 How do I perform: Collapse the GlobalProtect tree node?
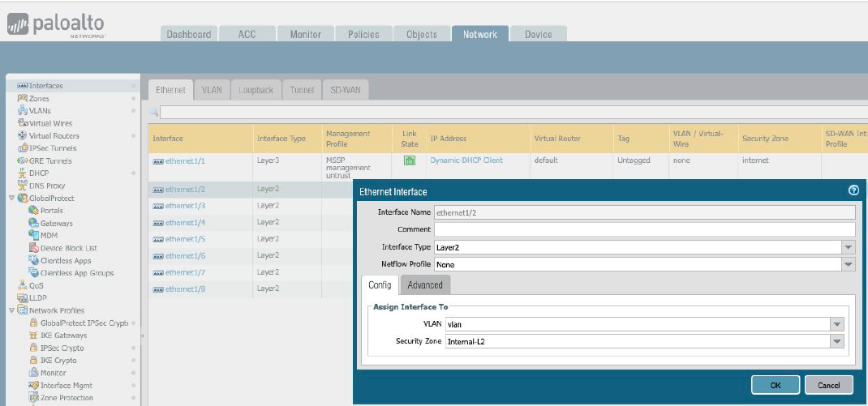click(11, 199)
